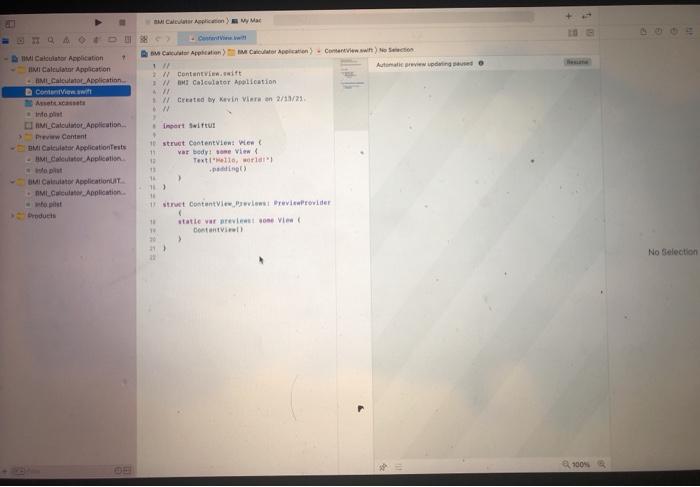Open the Test navigator diamond icon
This screenshot has width=700, height=487.
(x=81, y=40)
